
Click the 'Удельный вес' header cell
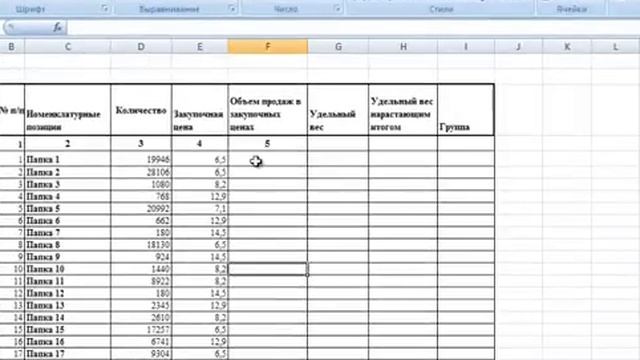click(338, 110)
